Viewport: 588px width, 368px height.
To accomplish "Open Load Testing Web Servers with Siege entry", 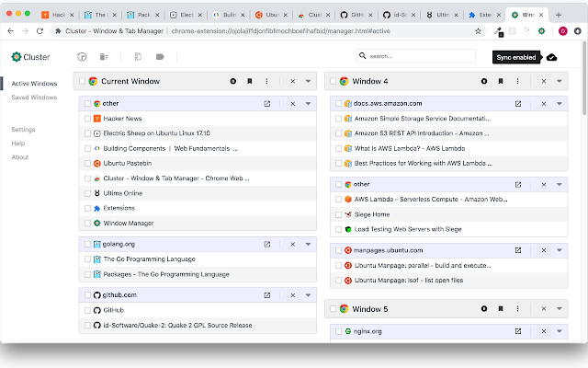I will (x=408, y=229).
